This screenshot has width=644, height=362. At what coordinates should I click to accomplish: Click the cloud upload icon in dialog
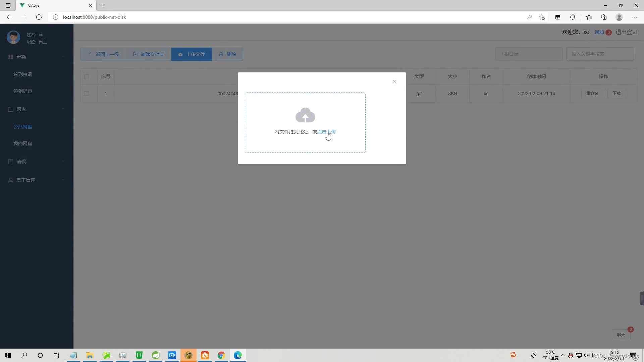[x=305, y=115]
